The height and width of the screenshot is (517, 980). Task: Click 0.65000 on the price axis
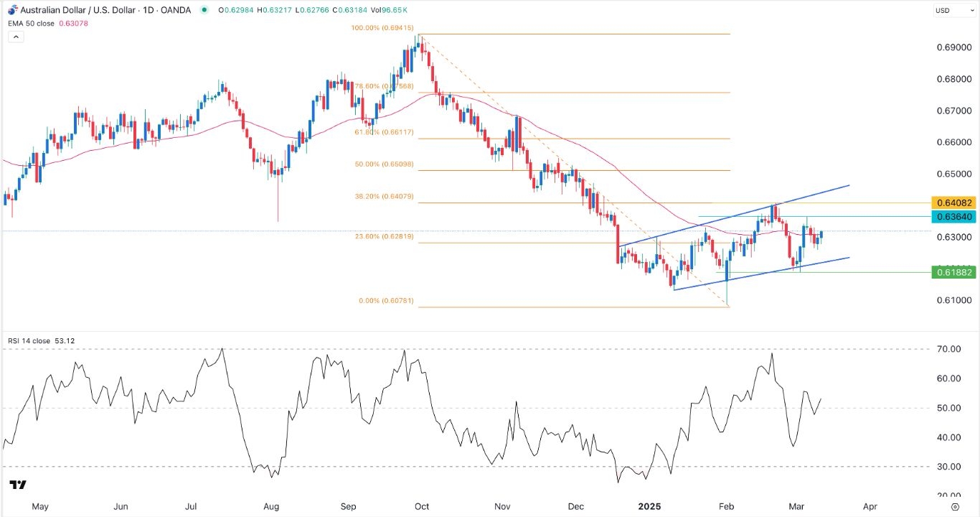(x=956, y=174)
